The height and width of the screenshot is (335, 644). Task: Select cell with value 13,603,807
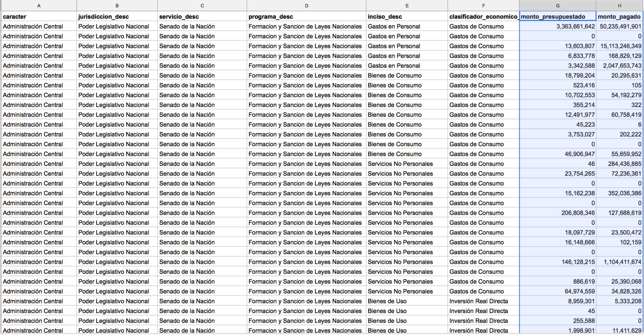(x=558, y=46)
